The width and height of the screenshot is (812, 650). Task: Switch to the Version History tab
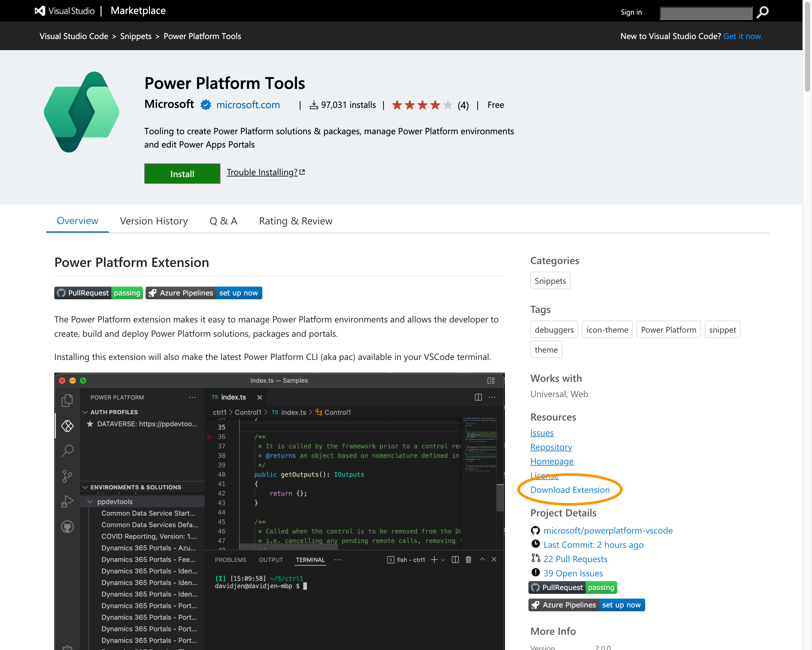154,221
